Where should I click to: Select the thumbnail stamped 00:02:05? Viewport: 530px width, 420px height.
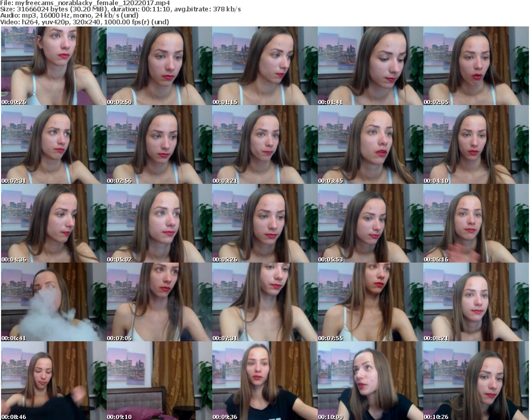(476, 66)
